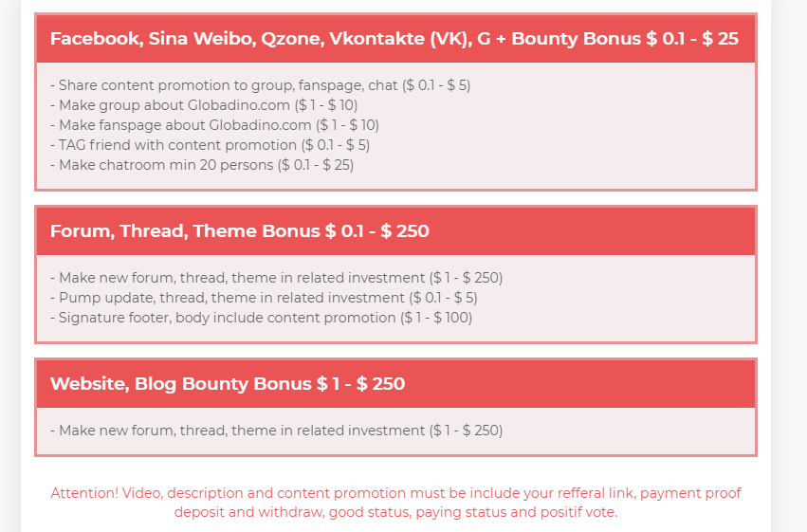This screenshot has width=807, height=532.
Task: Click Make new forum line under Forum section
Action: 276,278
